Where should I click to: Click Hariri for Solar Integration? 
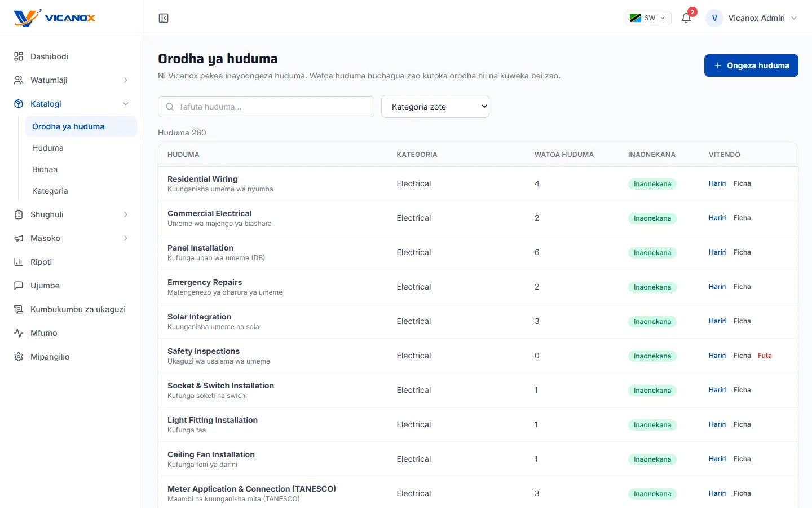(717, 321)
